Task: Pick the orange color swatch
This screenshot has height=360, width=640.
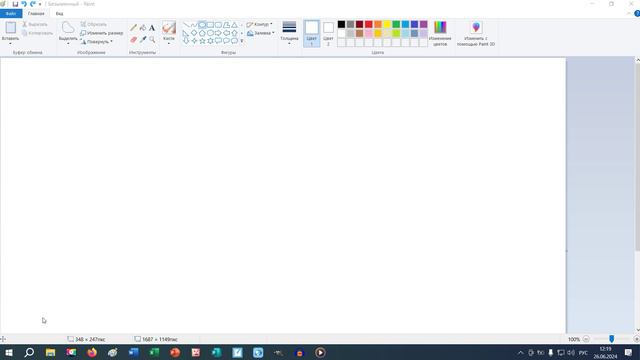Action: tap(378, 24)
